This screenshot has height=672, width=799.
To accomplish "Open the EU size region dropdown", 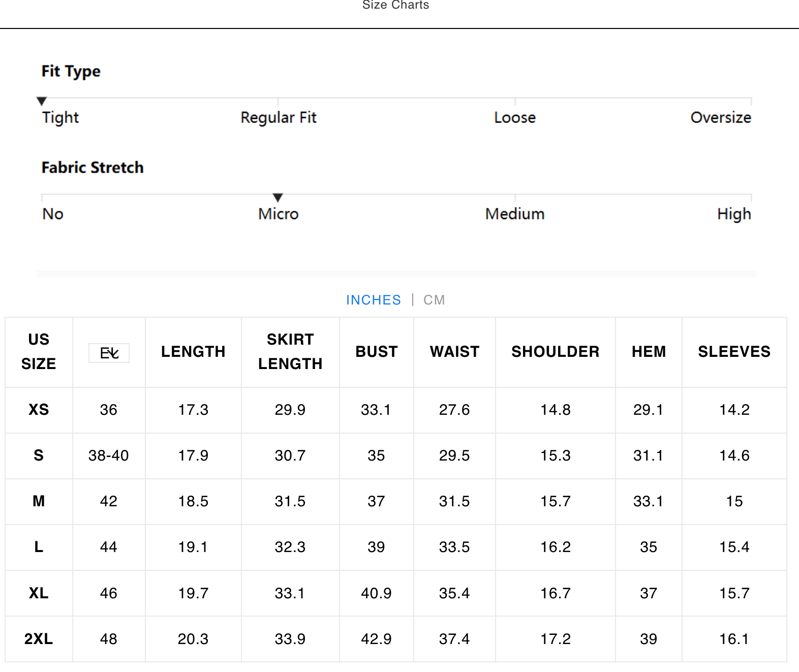I will coord(109,353).
